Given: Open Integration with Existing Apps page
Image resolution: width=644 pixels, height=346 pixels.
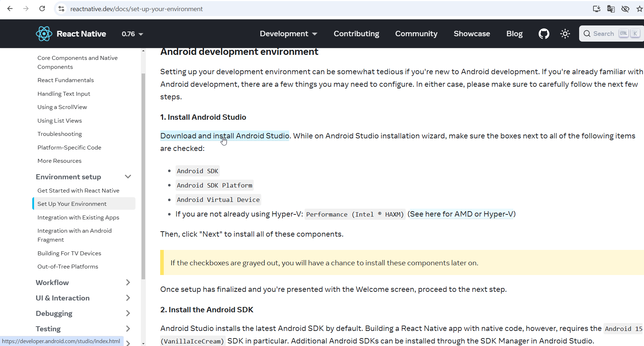Looking at the screenshot, I should (x=78, y=217).
